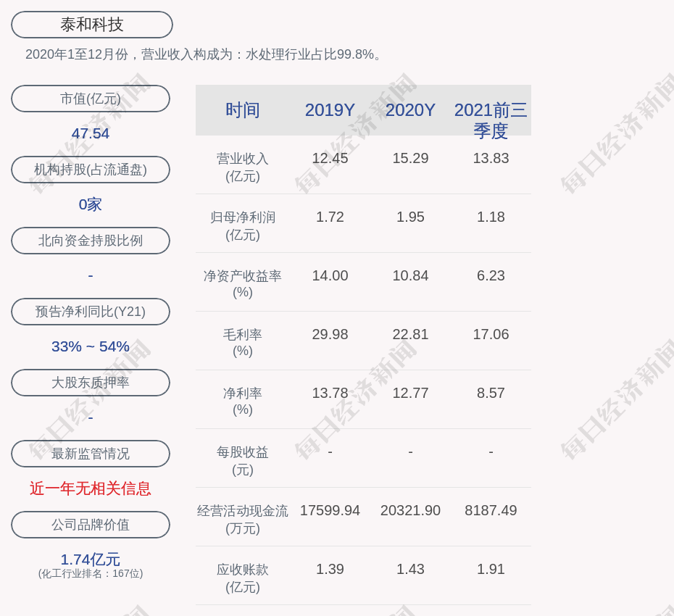674x616 pixels.
Task: Select the 2021前三季度 column header
Action: coord(491,120)
